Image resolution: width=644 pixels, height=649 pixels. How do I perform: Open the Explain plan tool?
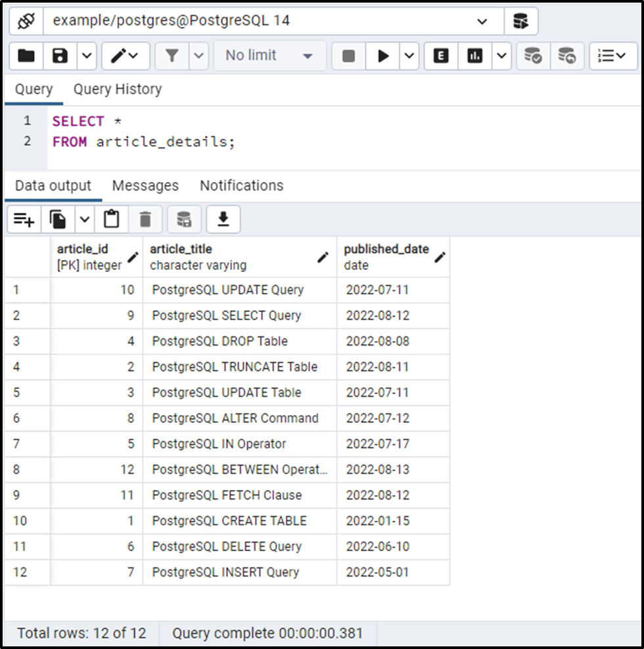click(440, 55)
